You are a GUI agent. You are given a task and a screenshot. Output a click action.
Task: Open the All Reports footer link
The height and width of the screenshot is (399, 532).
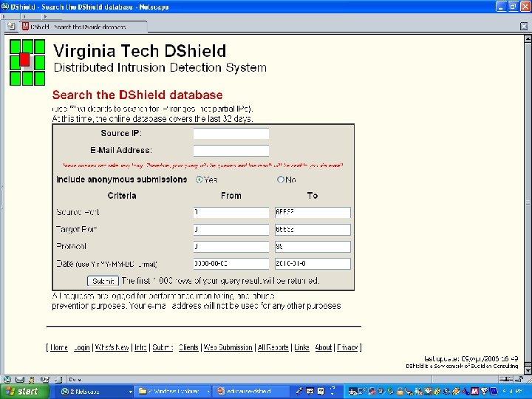(273, 347)
